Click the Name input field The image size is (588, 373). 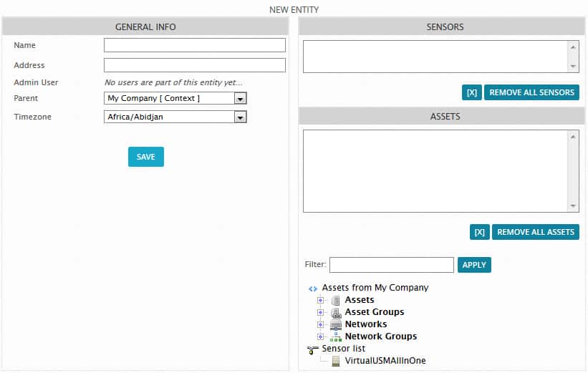tap(195, 45)
